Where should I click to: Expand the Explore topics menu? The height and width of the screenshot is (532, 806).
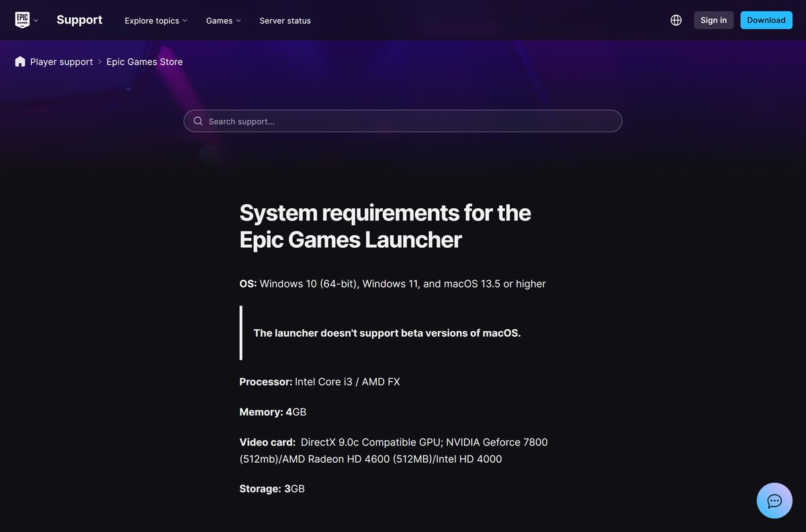point(156,21)
